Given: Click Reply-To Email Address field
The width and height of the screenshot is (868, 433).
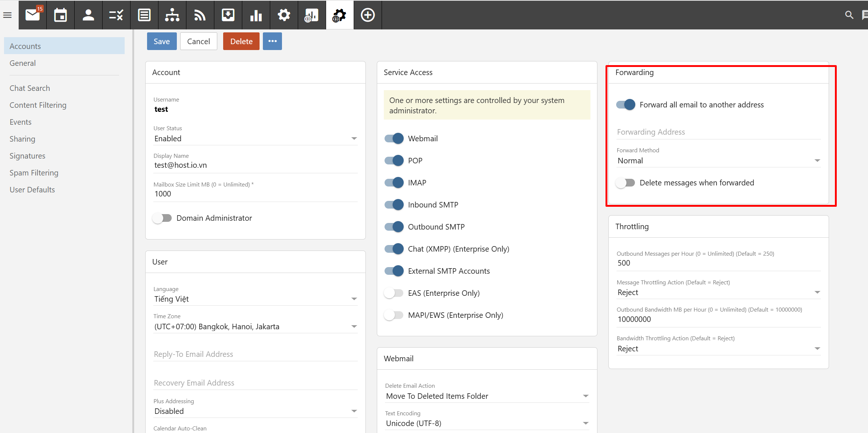Looking at the screenshot, I should coord(256,354).
